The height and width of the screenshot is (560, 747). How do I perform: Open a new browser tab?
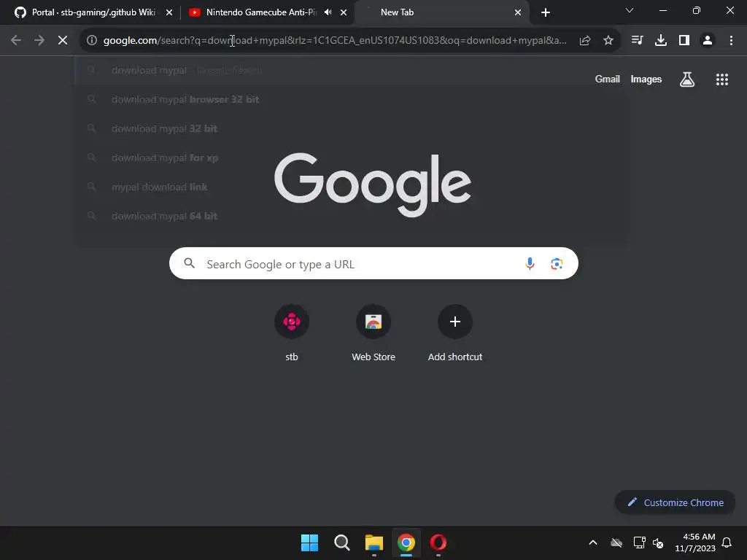[x=546, y=12]
